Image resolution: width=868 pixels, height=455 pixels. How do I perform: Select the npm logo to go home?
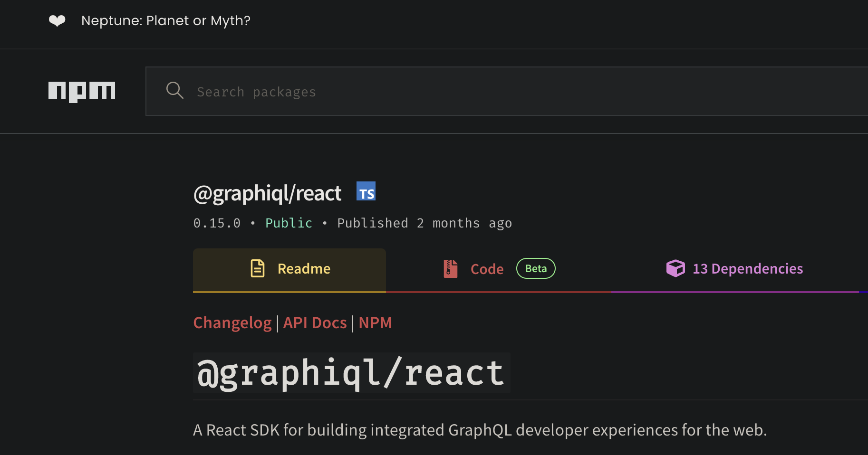tap(81, 91)
